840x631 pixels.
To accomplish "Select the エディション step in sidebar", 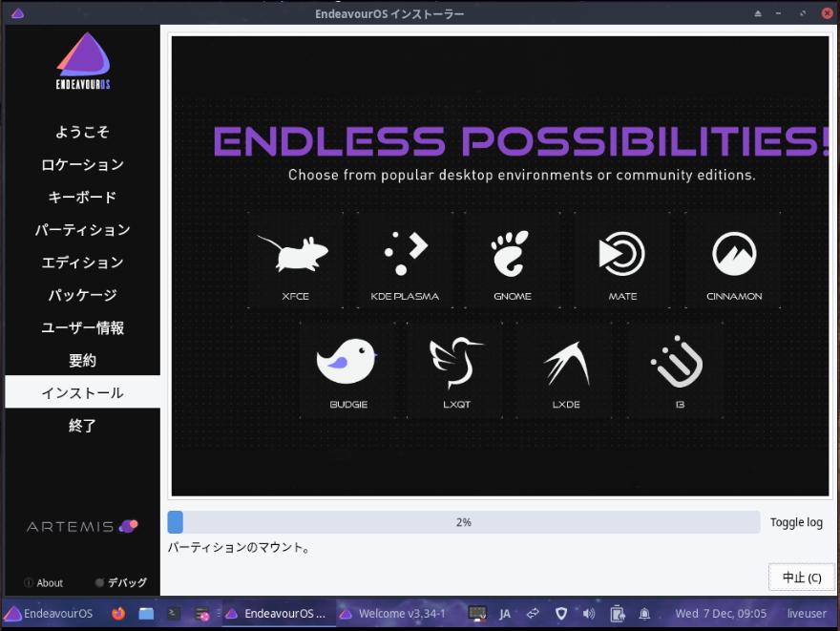I will point(82,263).
